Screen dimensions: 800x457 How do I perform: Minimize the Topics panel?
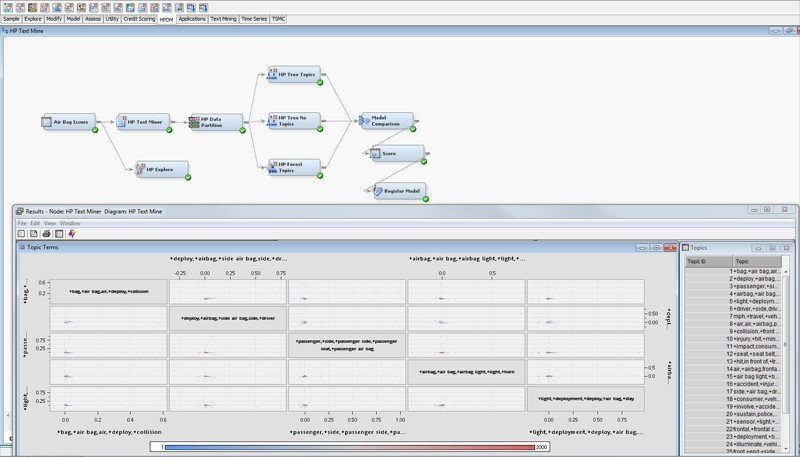pos(758,248)
